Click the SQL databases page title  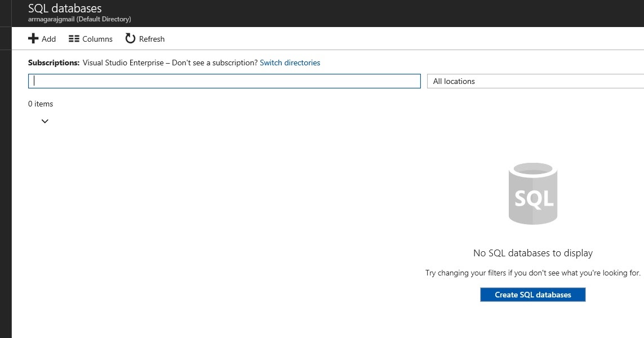coord(64,8)
